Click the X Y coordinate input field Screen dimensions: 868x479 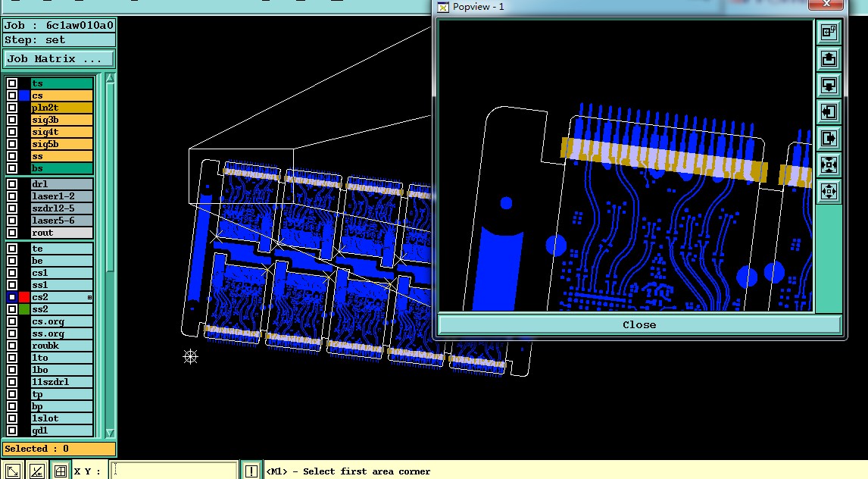coord(173,471)
